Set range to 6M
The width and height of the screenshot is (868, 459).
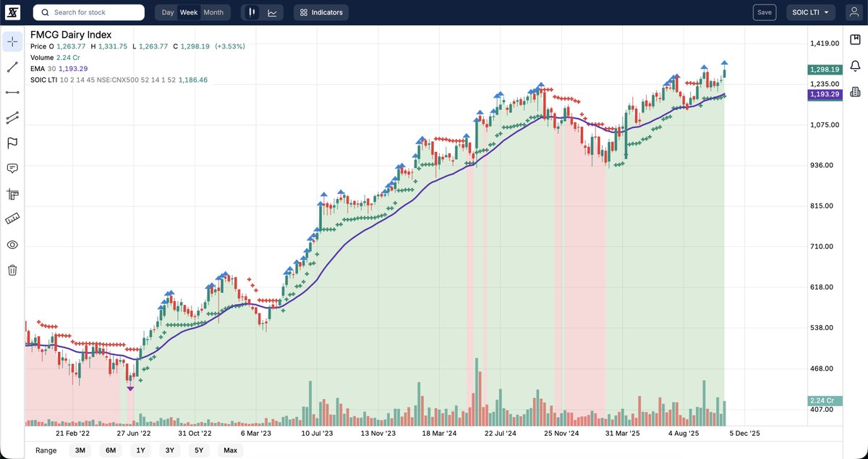pyautogui.click(x=111, y=450)
